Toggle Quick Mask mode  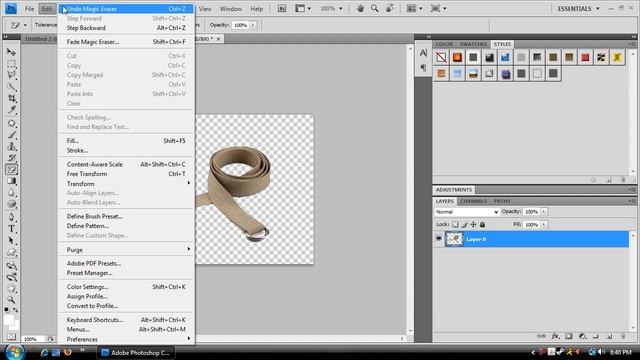tap(11, 337)
